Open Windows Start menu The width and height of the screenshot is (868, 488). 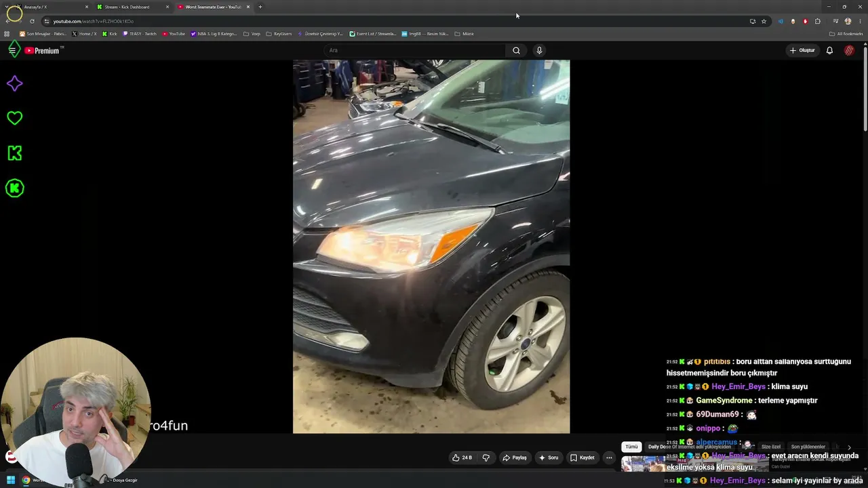click(x=11, y=480)
